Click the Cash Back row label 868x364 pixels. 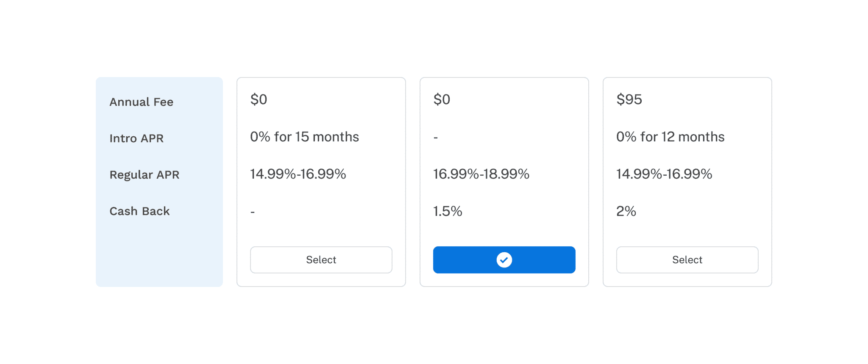[139, 211]
